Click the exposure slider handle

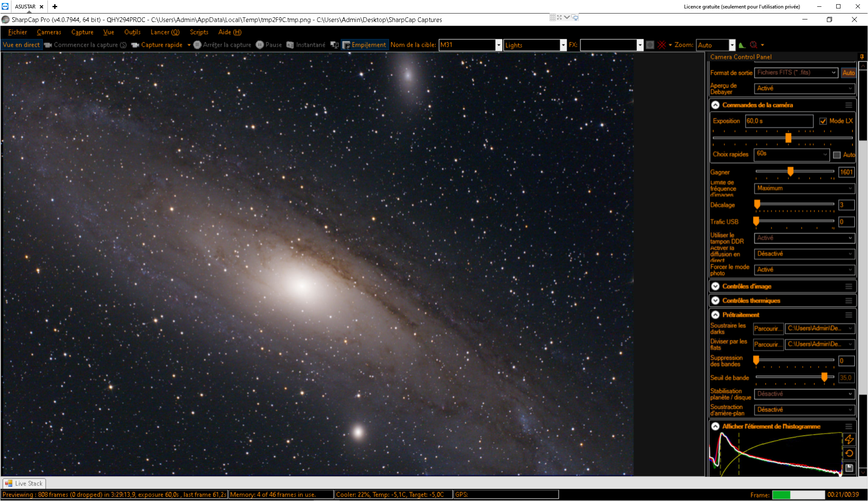(788, 138)
